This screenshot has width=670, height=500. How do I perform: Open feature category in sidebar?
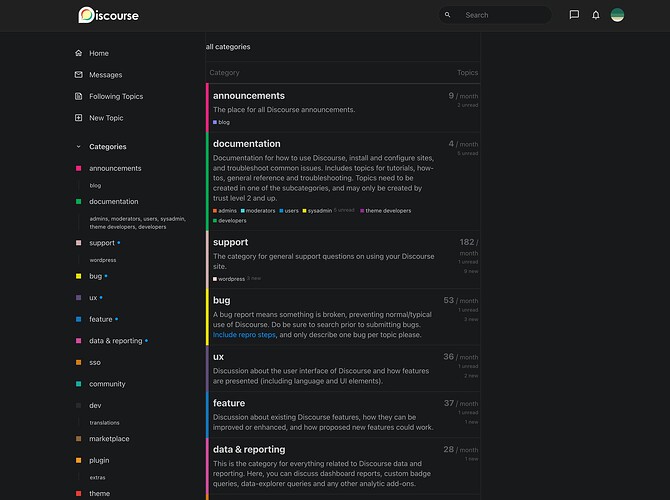[x=100, y=319]
